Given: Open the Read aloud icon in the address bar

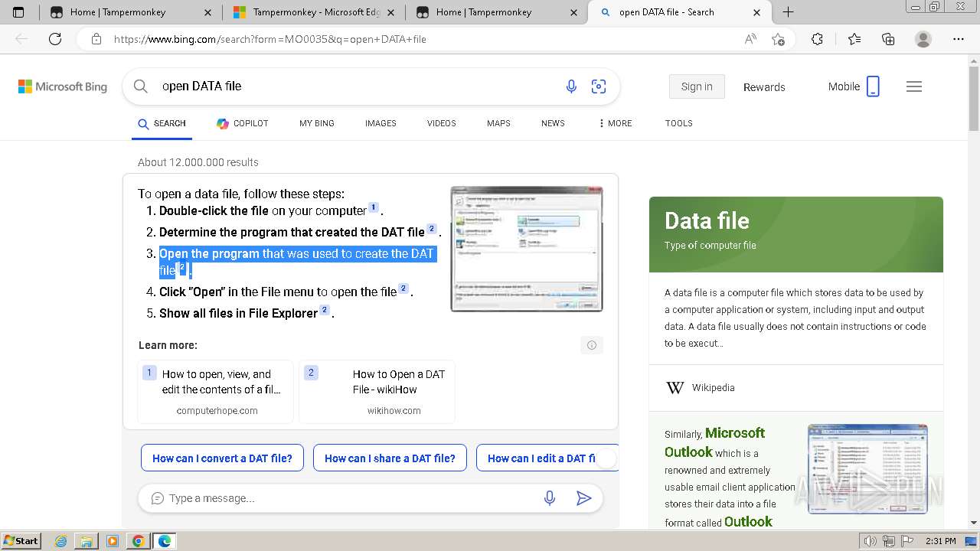Looking at the screenshot, I should coord(751,39).
